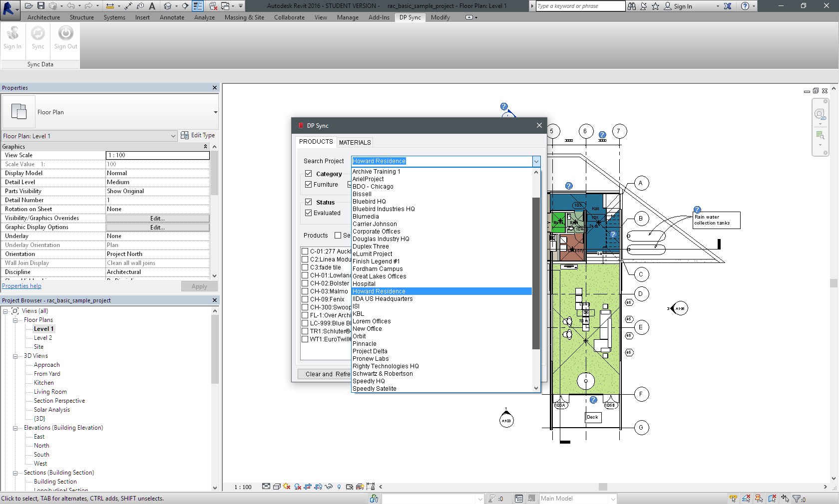The width and height of the screenshot is (839, 504).
Task: Check the C-01:277 product checkbox
Action: [305, 252]
